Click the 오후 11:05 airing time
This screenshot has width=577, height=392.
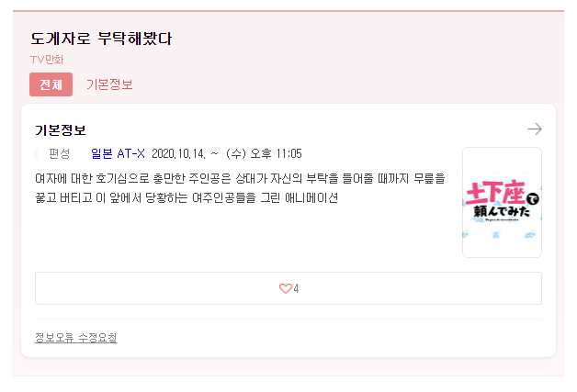coord(276,153)
